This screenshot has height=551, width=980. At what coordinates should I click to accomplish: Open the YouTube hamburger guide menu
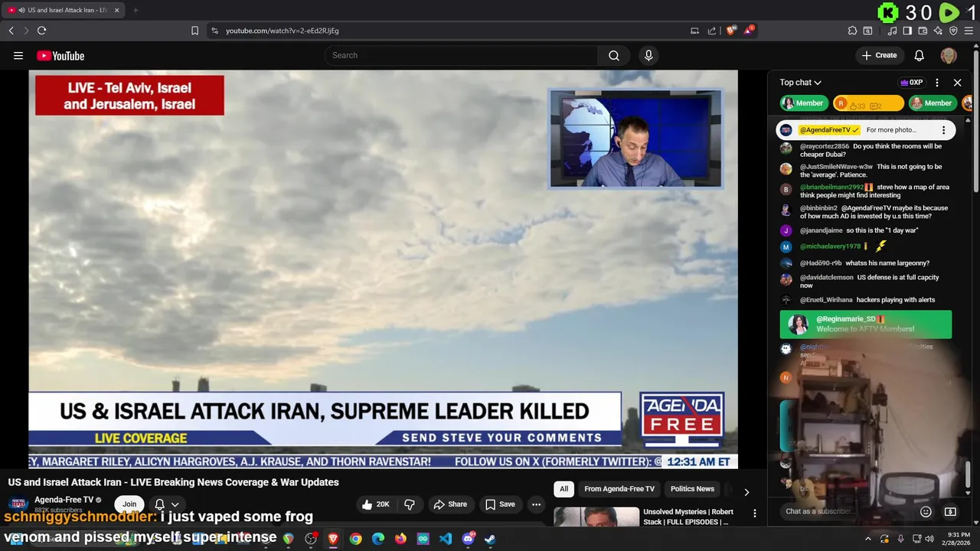click(18, 55)
